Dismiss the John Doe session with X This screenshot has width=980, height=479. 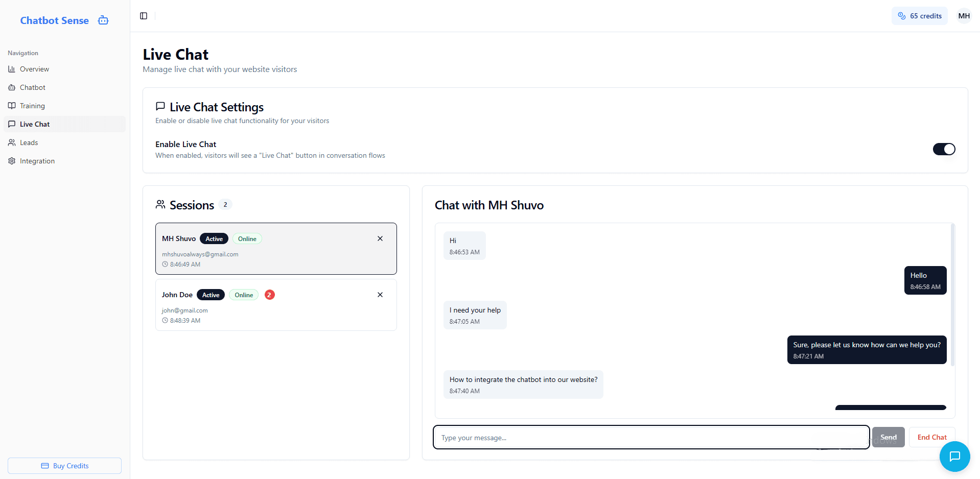pyautogui.click(x=380, y=295)
